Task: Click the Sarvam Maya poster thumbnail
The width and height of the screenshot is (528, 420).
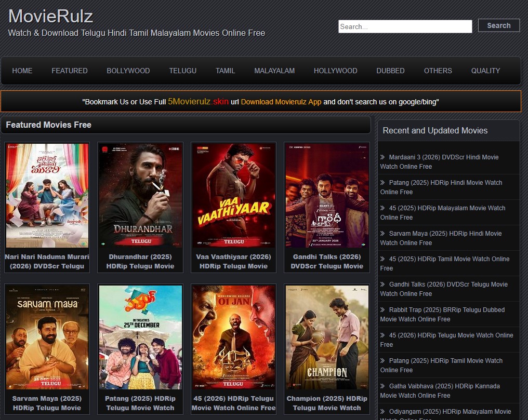Action: [x=47, y=337]
